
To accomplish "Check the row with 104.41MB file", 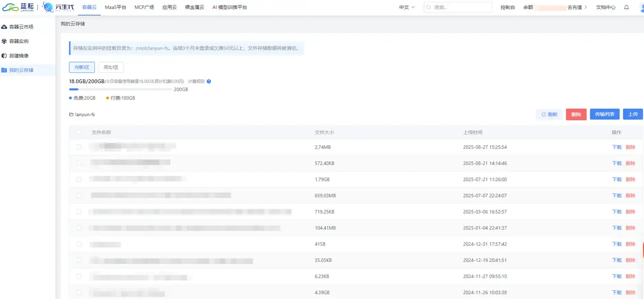I will 79,228.
